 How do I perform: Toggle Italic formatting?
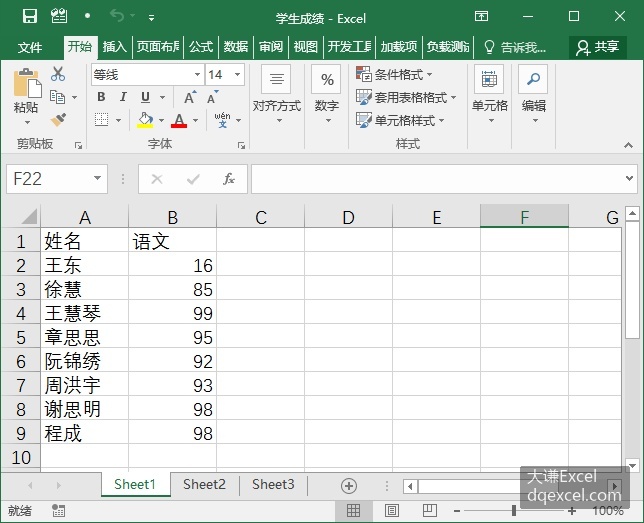[123, 97]
